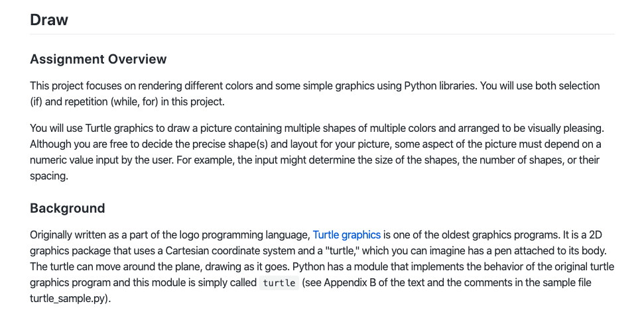Click the paragraph starting 'This project focuses'
The width and height of the screenshot is (644, 318).
pyautogui.click(x=322, y=94)
